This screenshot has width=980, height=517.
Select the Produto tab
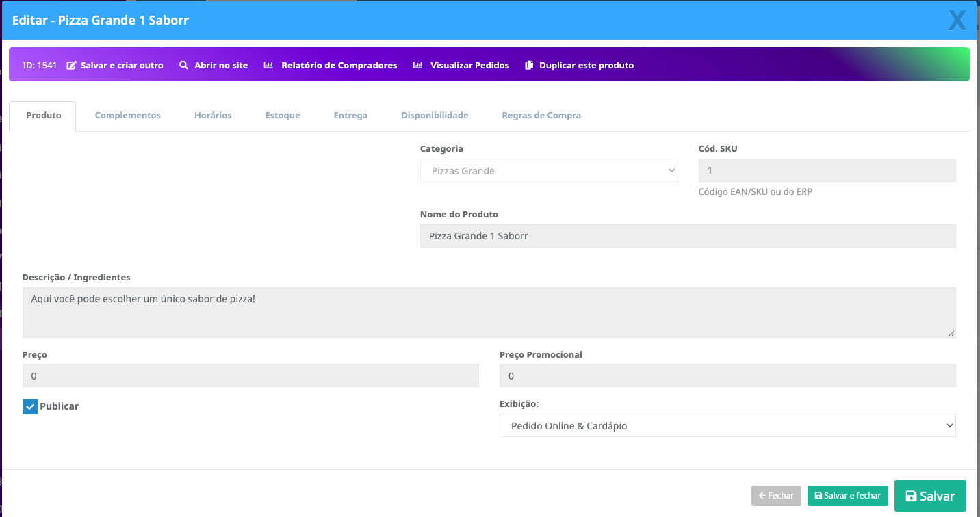point(44,116)
